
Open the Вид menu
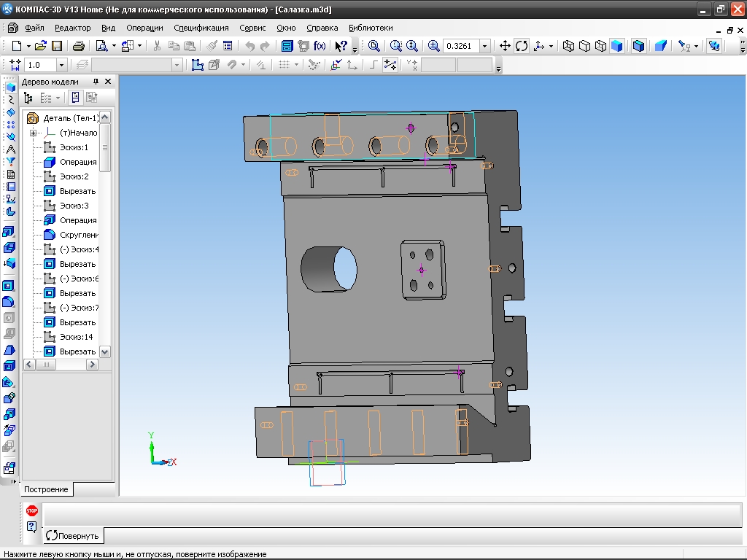pyautogui.click(x=108, y=28)
